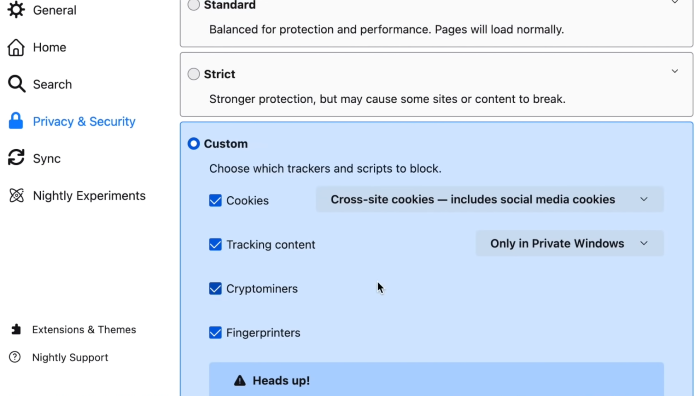Click the Nightly Support question mark icon
This screenshot has height=396, width=700.
15,357
